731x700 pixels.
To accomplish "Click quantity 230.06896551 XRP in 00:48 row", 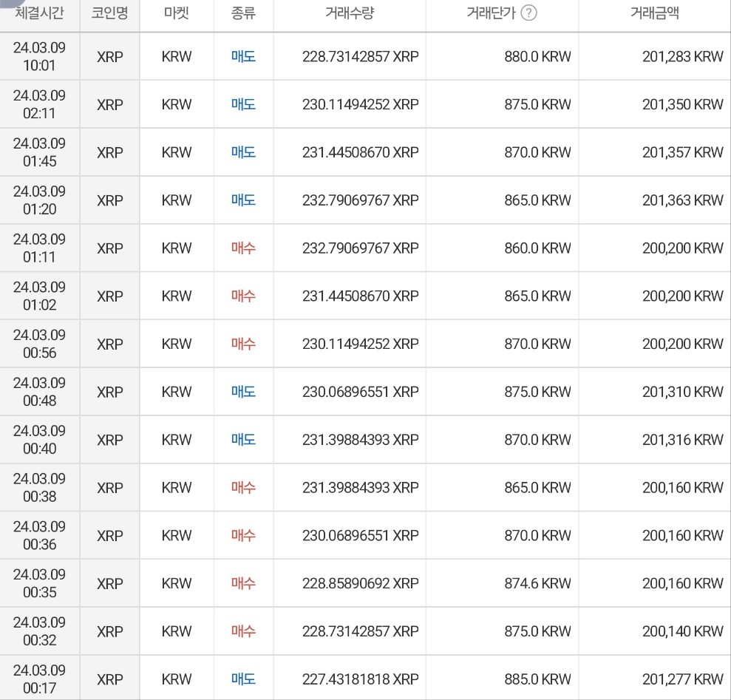I will (x=361, y=392).
